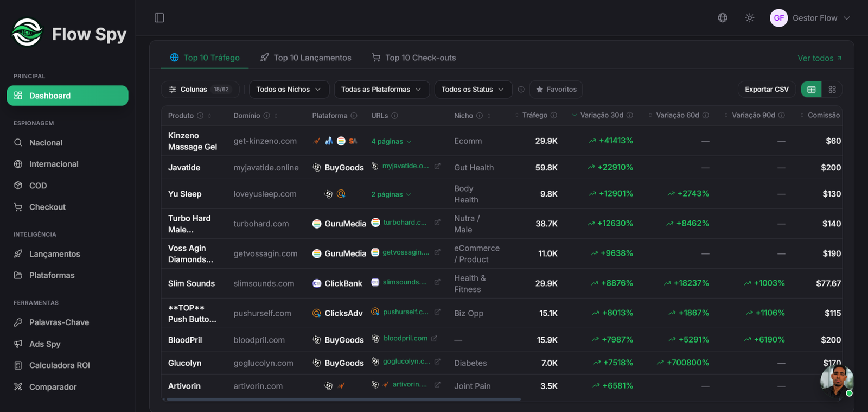Sort by Variação 30d column

(575, 116)
